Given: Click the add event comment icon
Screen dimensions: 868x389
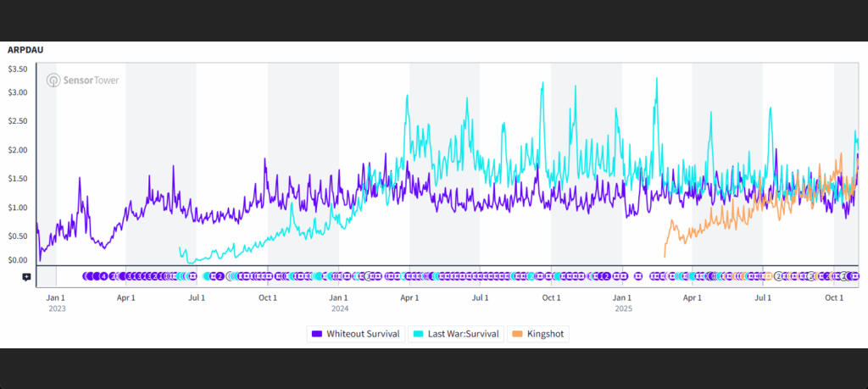Looking at the screenshot, I should coord(26,276).
